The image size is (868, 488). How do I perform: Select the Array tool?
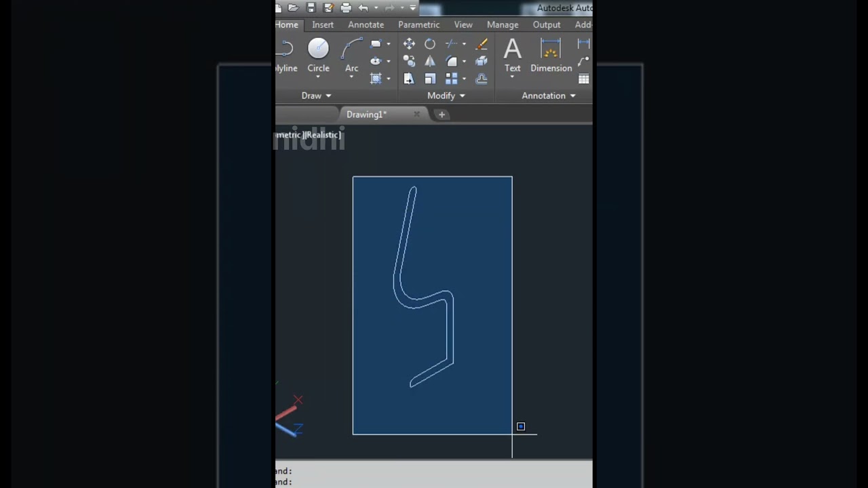[x=451, y=79]
